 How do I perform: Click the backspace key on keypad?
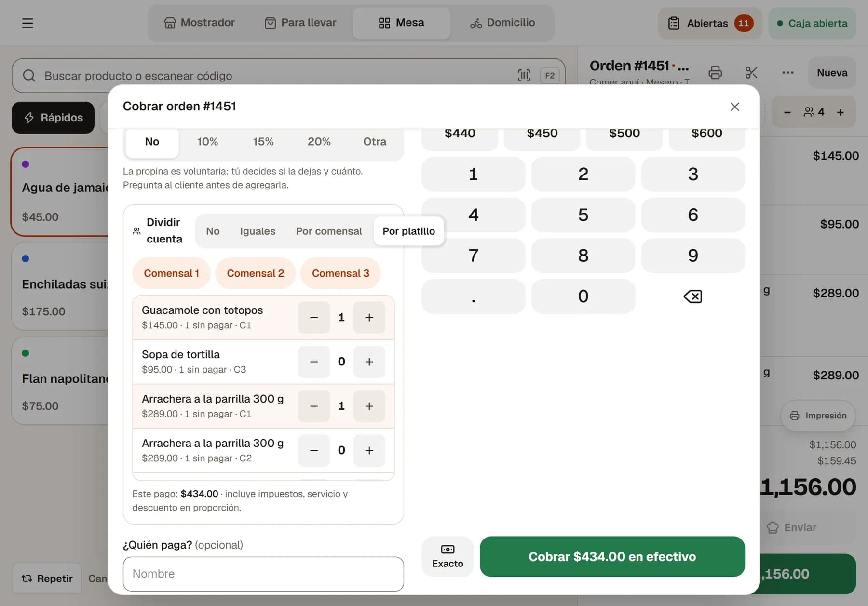click(x=692, y=296)
